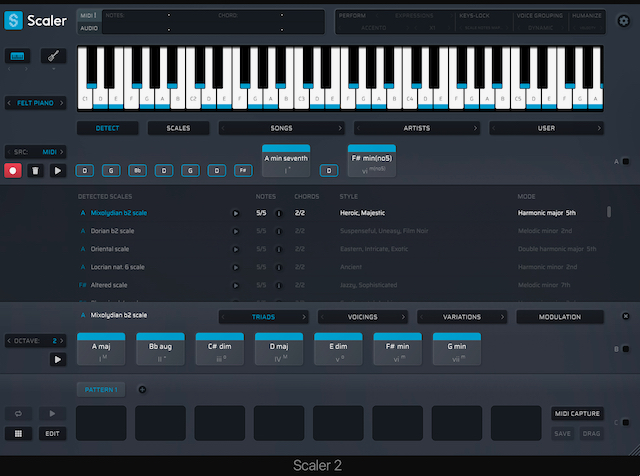Screen dimensions: 640x476
Task: Show info for Altered scale
Action: click(279, 285)
